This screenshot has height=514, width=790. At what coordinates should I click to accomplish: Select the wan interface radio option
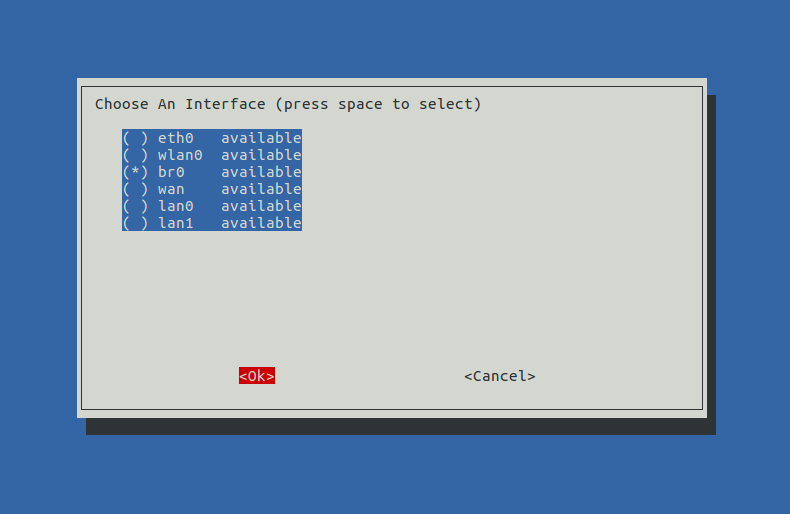click(x=212, y=189)
